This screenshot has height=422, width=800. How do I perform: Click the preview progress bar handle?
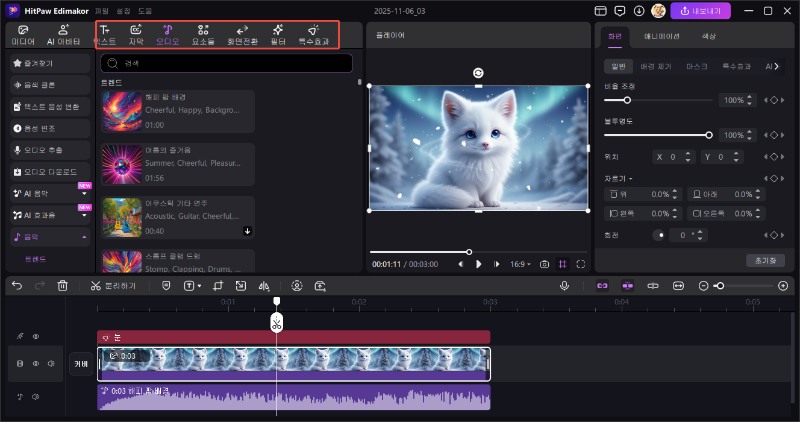[469, 252]
